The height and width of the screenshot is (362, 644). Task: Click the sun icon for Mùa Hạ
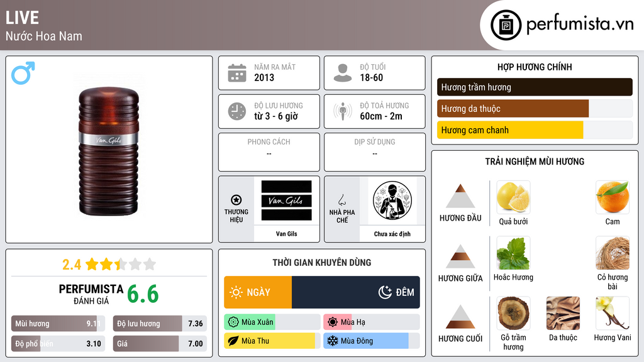coord(333,322)
